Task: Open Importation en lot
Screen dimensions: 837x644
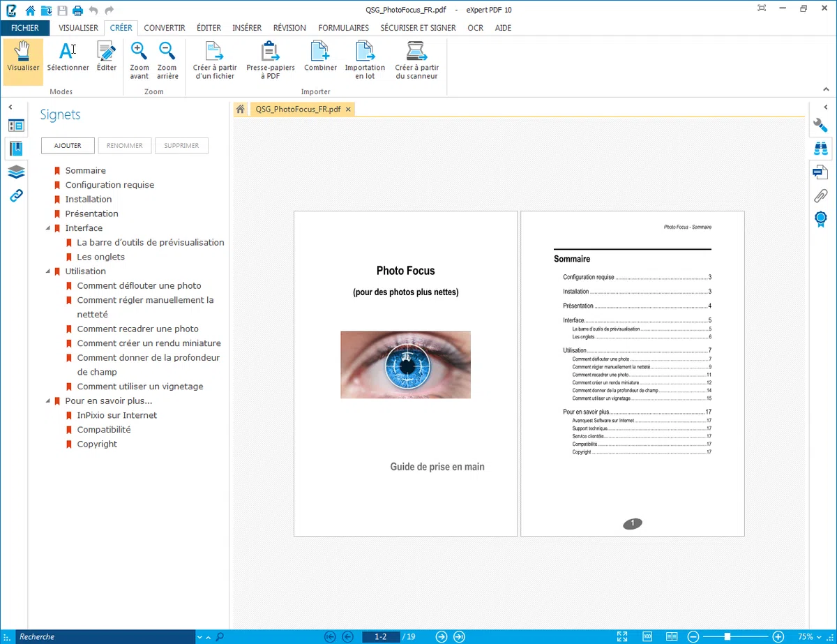Action: [365, 61]
